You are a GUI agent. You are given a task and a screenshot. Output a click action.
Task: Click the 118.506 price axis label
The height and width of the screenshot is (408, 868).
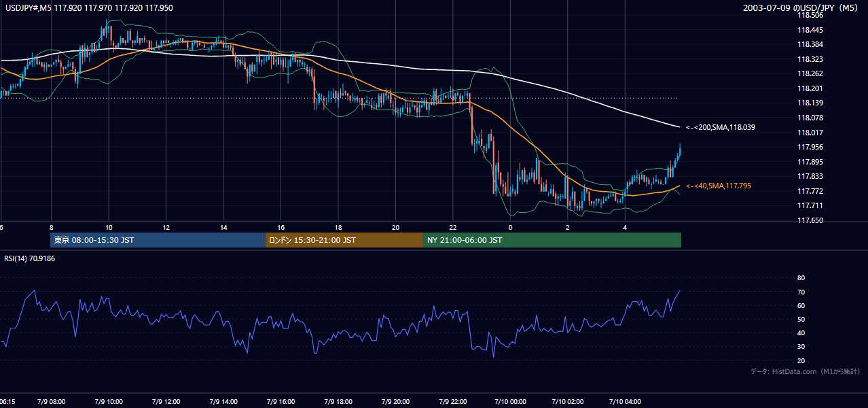click(x=810, y=15)
